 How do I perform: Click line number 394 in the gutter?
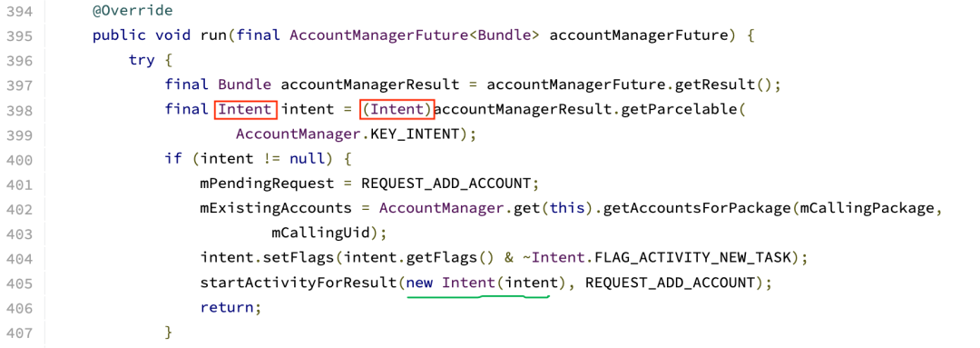tap(19, 11)
